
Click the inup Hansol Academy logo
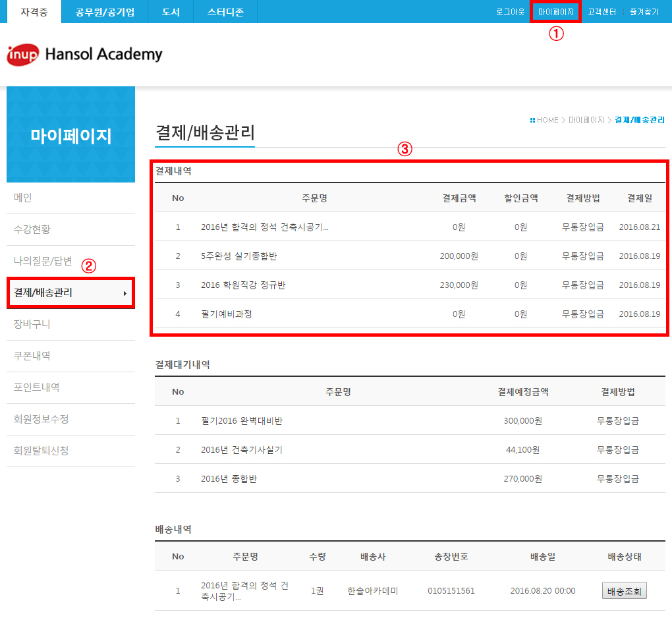pos(84,55)
